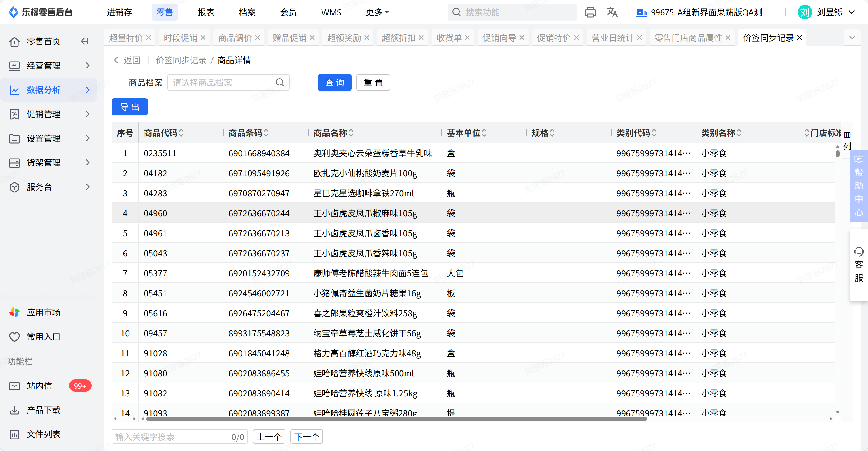Screen dimensions: 868x451
Task: Sort by 商品名称 column
Action: coord(351,133)
